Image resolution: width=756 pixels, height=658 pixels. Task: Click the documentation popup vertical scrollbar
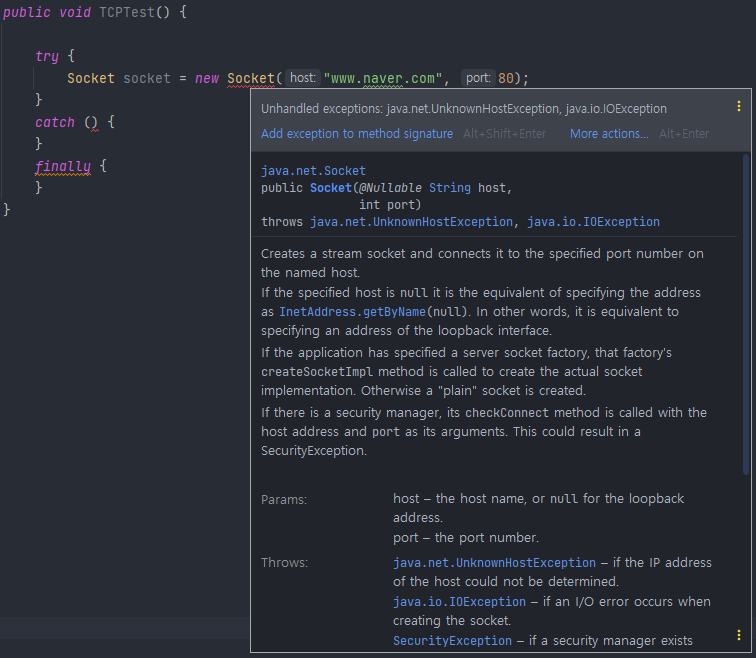pos(746,313)
